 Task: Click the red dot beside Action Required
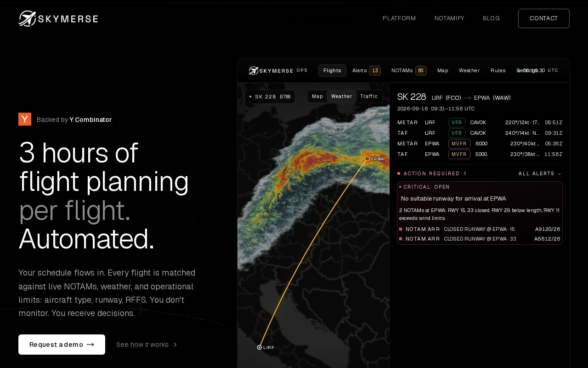(399, 173)
